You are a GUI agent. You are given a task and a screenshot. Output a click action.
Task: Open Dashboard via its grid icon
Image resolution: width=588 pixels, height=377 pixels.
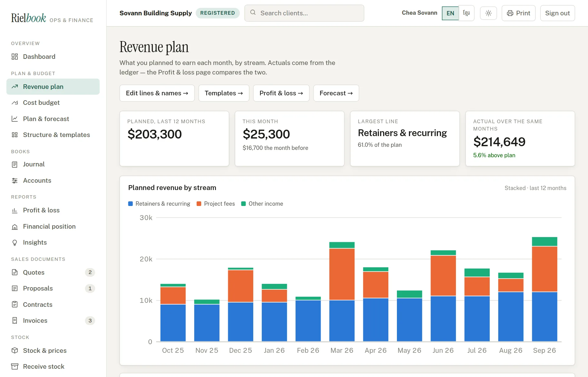click(x=15, y=57)
